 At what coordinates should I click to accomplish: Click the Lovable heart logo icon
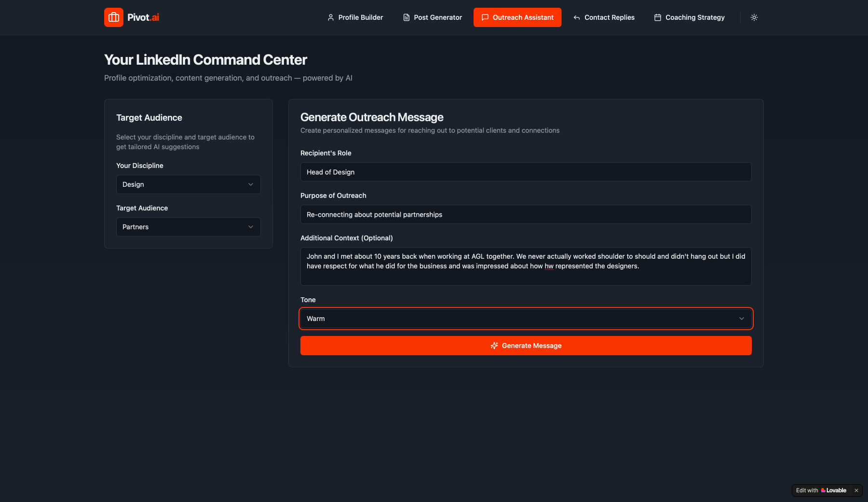coord(824,490)
